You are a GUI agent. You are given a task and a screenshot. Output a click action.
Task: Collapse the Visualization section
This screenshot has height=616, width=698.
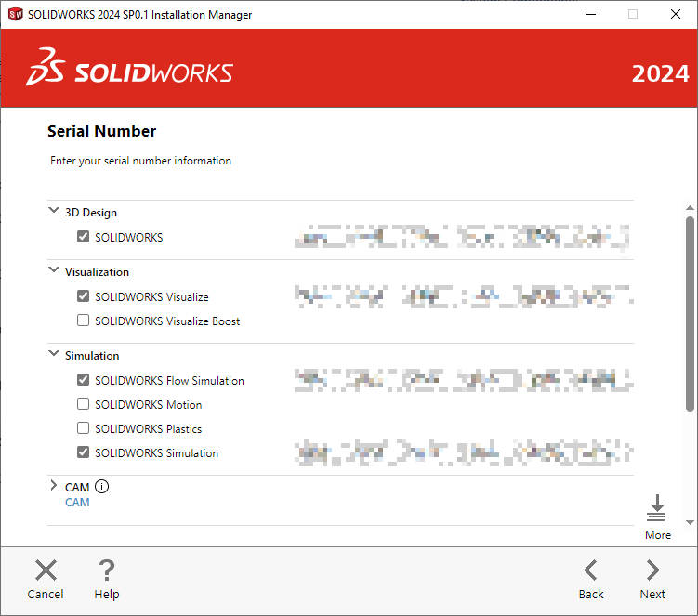point(53,271)
